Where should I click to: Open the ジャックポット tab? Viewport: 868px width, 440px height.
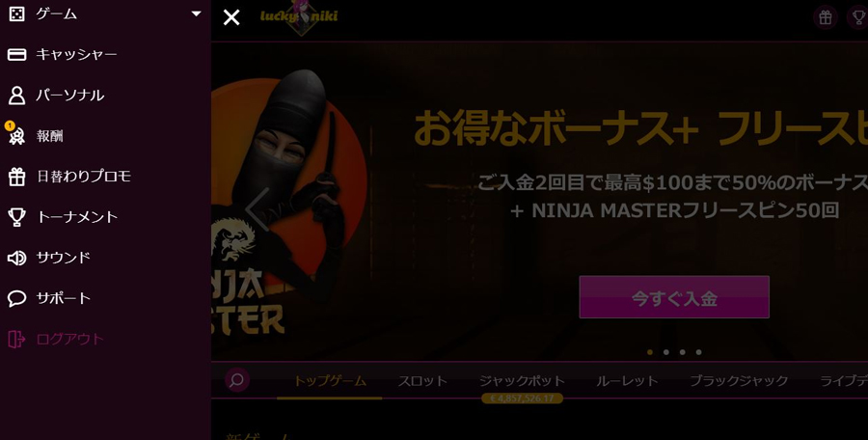click(x=522, y=381)
